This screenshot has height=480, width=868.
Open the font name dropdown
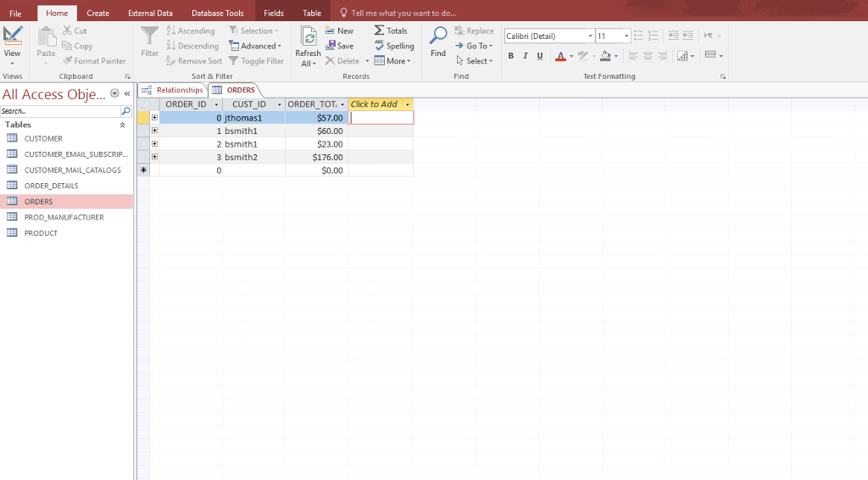[x=590, y=36]
